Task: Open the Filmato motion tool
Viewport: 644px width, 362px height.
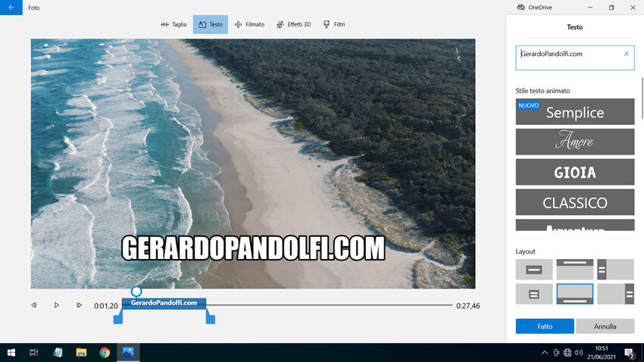Action: pos(249,24)
